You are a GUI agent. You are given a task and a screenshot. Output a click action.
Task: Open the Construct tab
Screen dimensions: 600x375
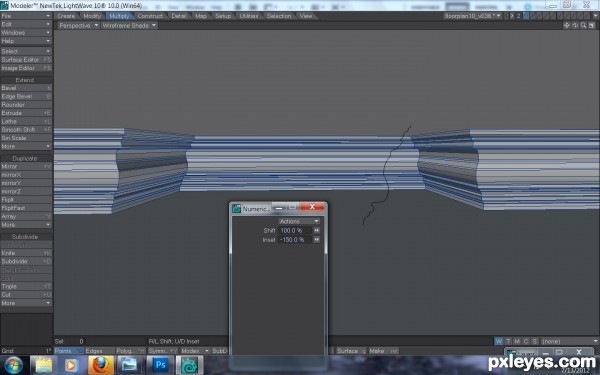point(150,16)
